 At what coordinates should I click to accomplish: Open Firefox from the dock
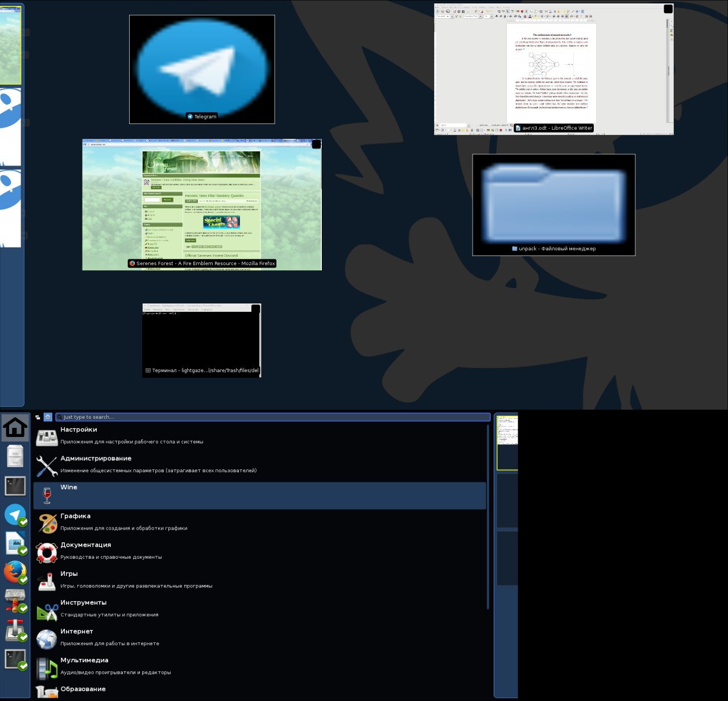pos(15,572)
